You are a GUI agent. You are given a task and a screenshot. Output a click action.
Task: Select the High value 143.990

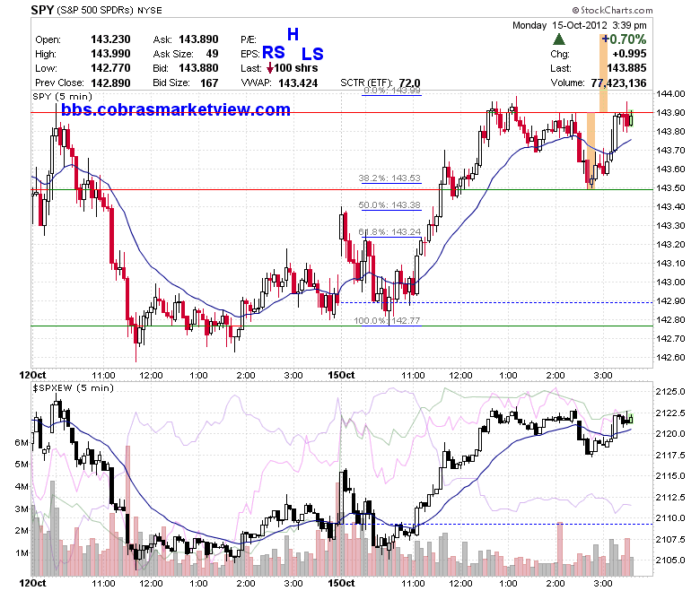coord(110,54)
